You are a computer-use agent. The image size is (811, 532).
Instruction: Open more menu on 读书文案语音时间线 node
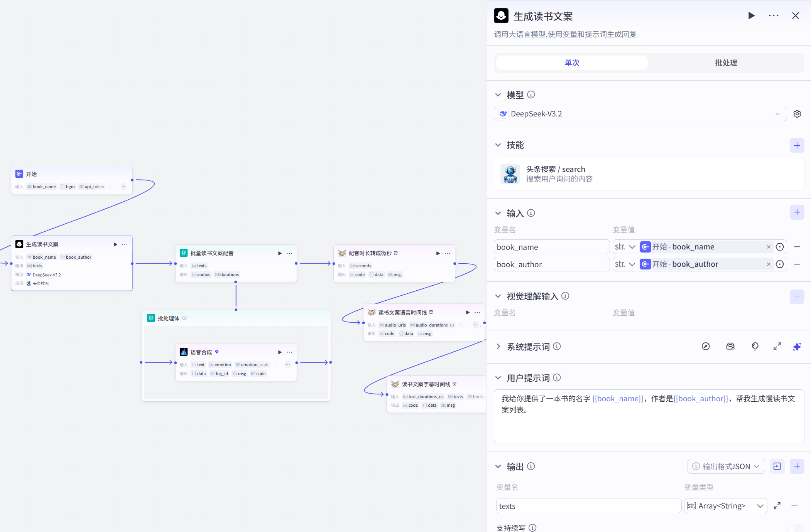[x=477, y=312]
